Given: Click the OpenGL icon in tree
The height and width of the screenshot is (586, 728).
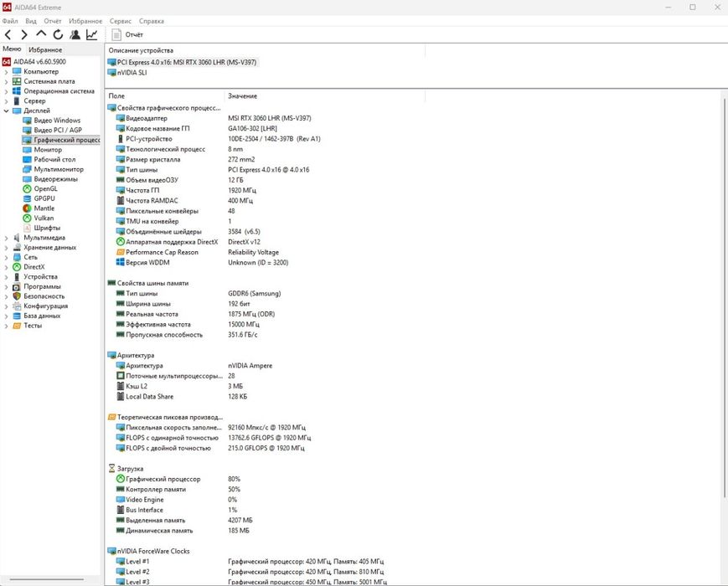Looking at the screenshot, I should 27,189.
